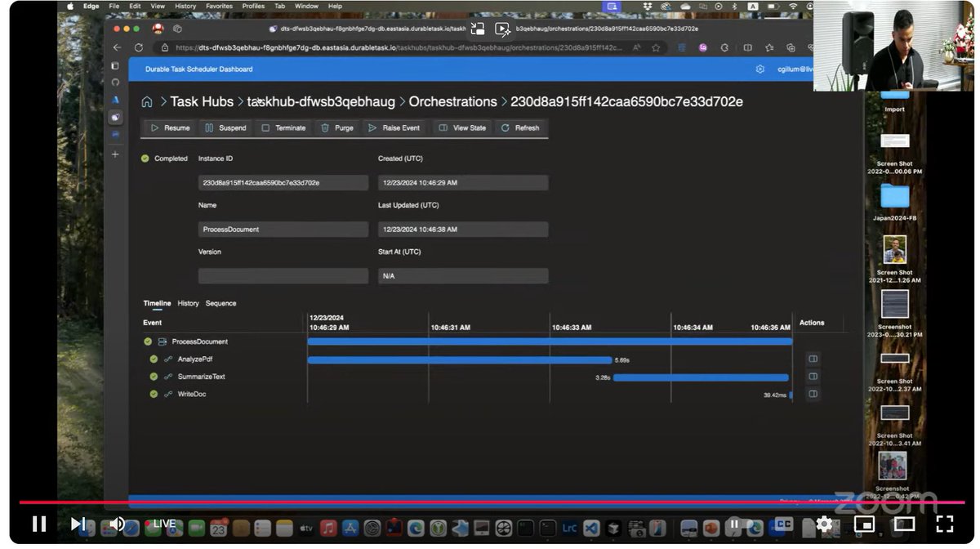Click the green status icon beside WriteDoc
The height and width of the screenshot is (549, 980).
pyautogui.click(x=154, y=395)
